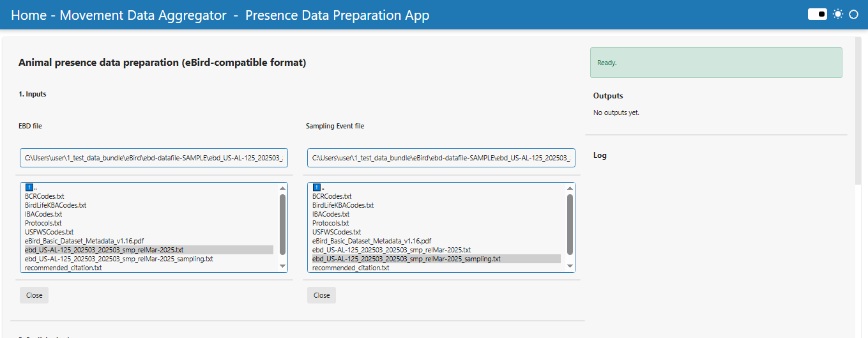Select highlighted relMar-2025.txt in EBD file list

click(149, 250)
